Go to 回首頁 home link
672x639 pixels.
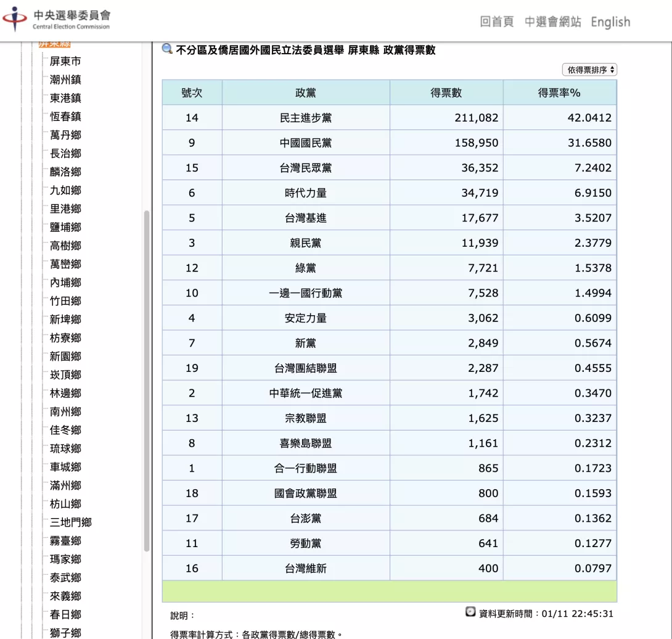click(x=496, y=22)
